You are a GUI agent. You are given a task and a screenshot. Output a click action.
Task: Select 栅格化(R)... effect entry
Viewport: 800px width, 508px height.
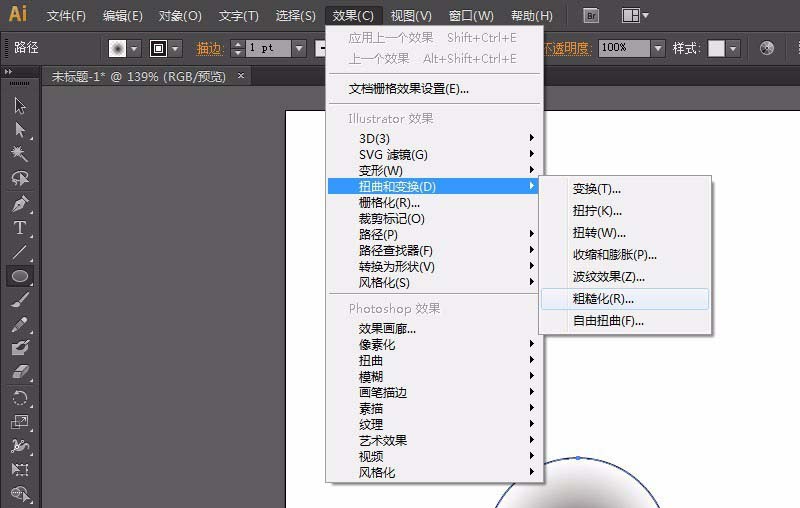tap(434, 202)
